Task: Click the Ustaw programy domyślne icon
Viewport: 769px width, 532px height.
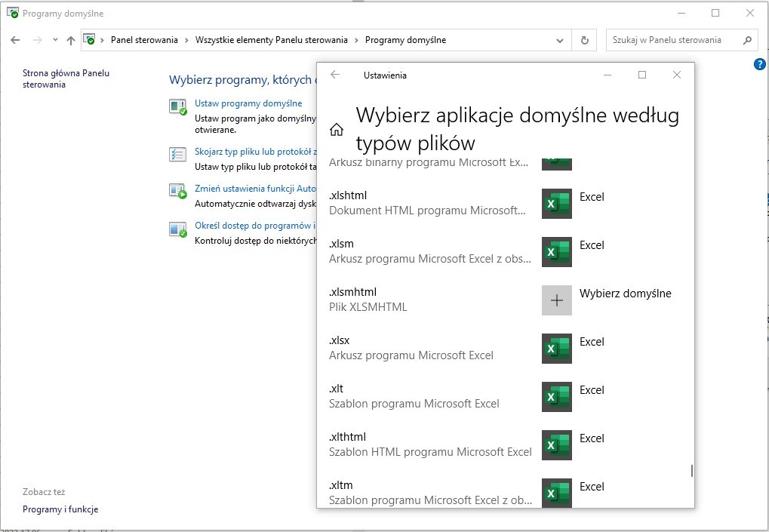Action: coord(177,106)
